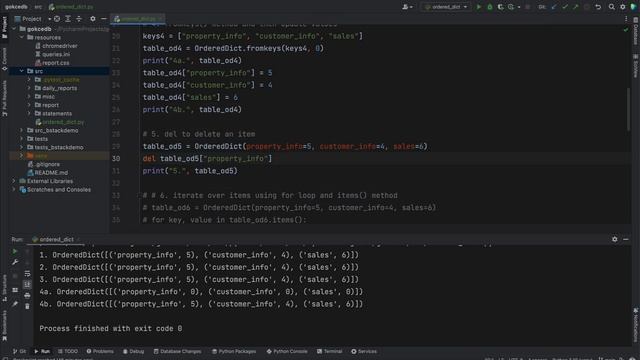Expand External Libraries node

pyautogui.click(x=14, y=181)
